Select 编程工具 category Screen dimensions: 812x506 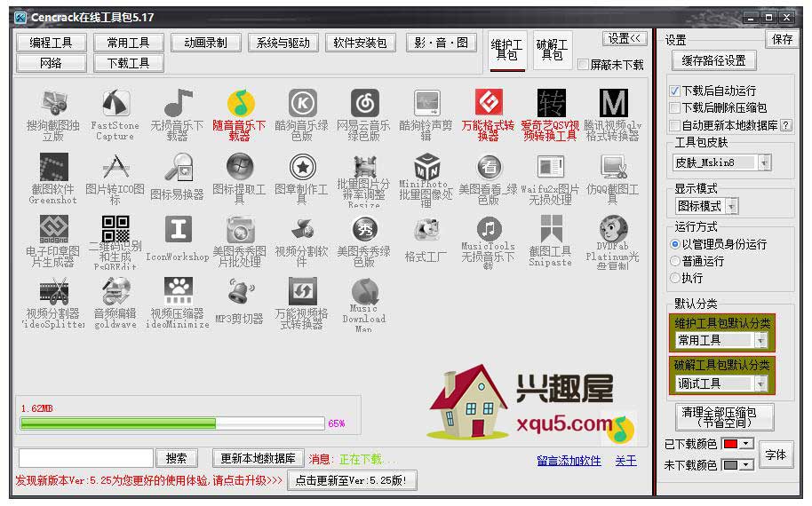tap(52, 43)
